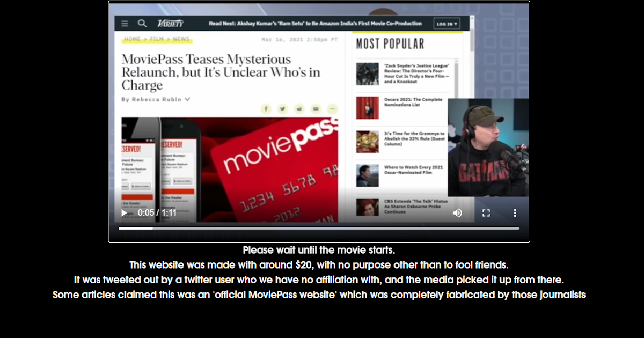
Task: Share the article via the Twitter icon
Action: pyautogui.click(x=283, y=109)
